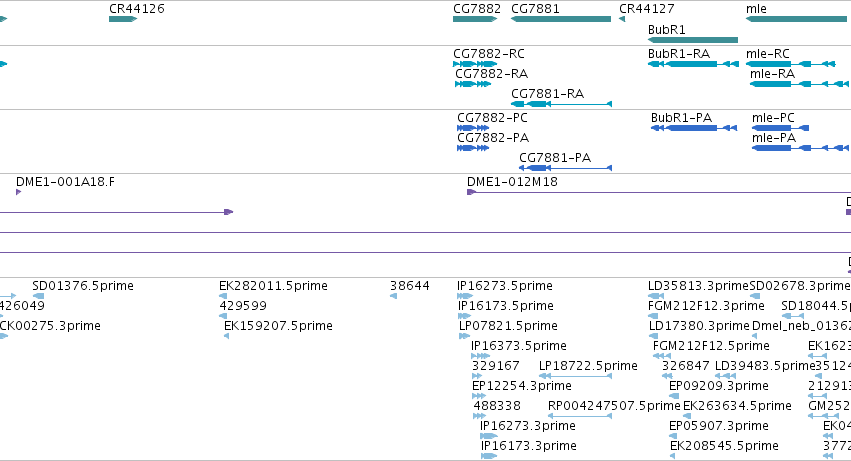The height and width of the screenshot is (461, 851).
Task: Select the CG7882-PA protein label
Action: coord(493,138)
